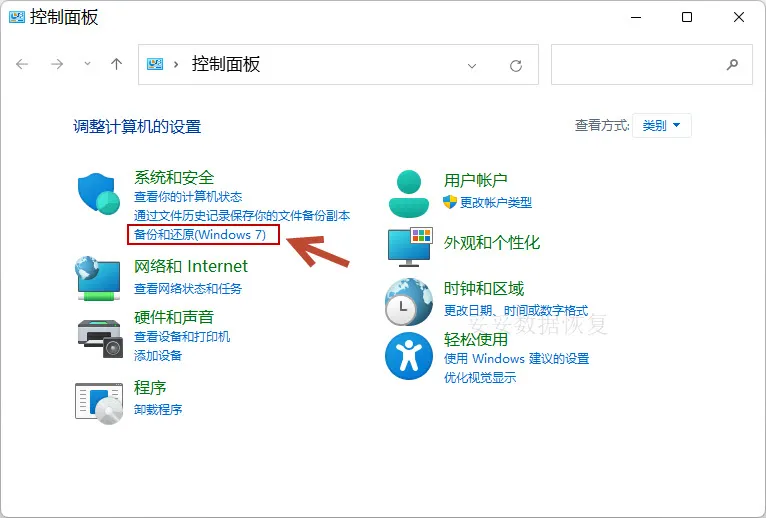Image resolution: width=766 pixels, height=518 pixels.
Task: Click the Ease of Access figure icon
Action: (409, 356)
